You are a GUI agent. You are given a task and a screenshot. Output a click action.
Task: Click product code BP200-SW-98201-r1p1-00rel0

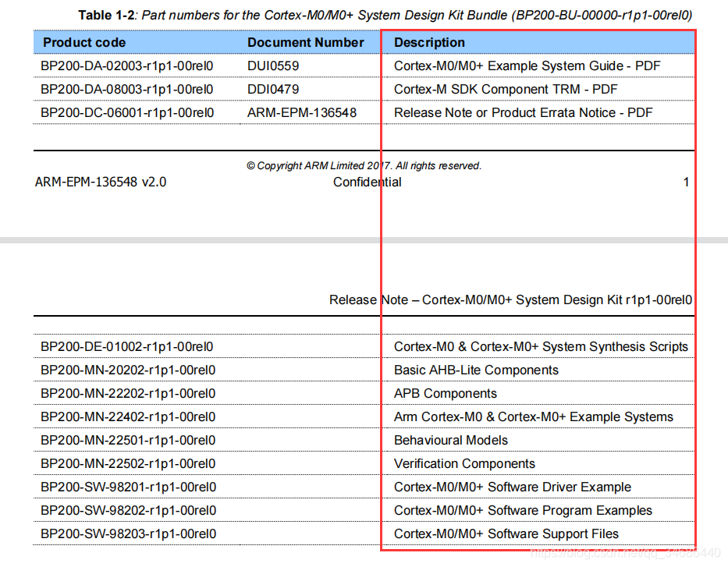[129, 487]
